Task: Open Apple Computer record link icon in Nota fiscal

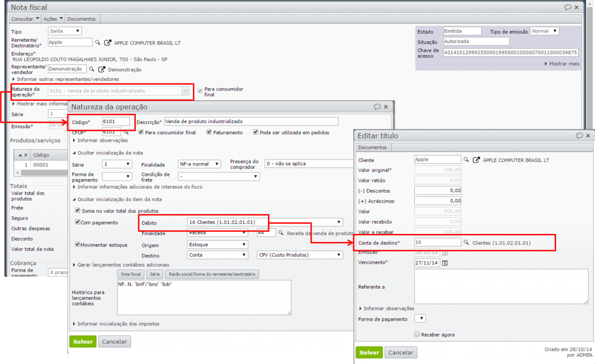Action: (107, 42)
